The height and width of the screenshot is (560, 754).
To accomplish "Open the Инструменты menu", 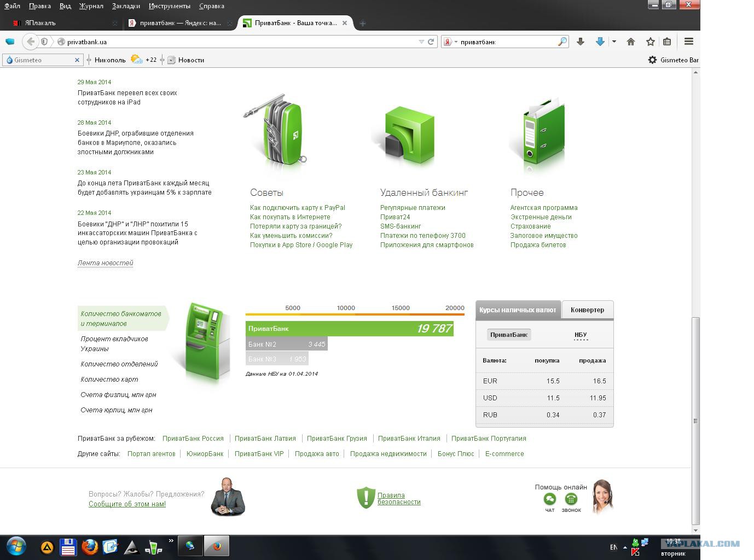I will (170, 6).
